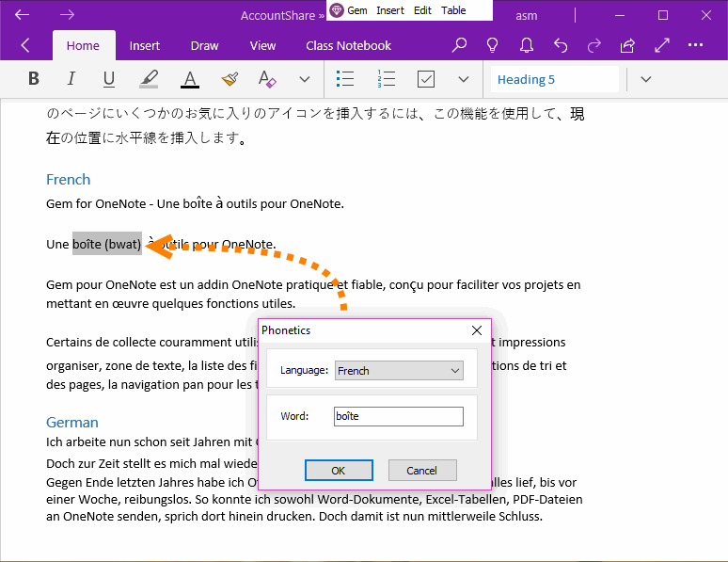This screenshot has width=728, height=562.
Task: Open notifications bell
Action: [x=526, y=45]
